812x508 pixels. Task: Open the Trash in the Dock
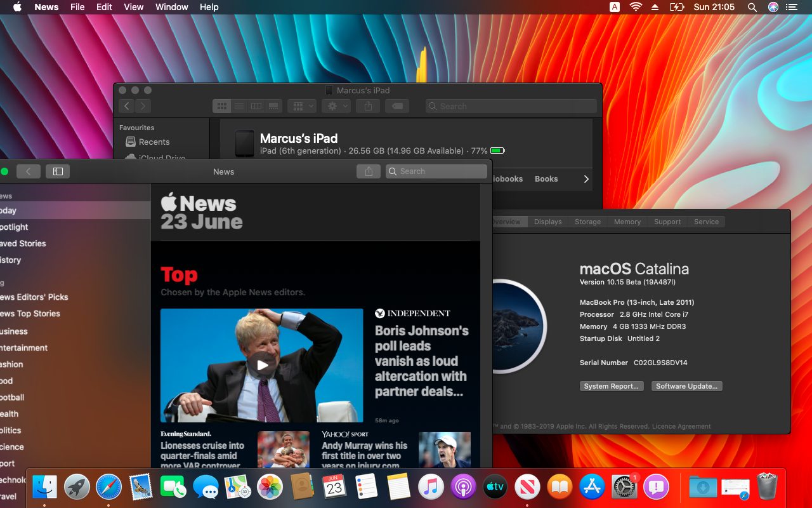767,487
